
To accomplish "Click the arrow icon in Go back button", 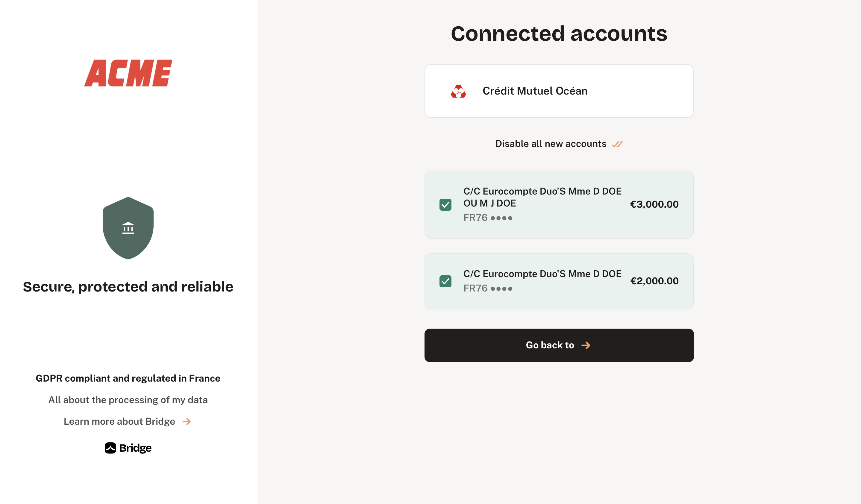I will (x=586, y=346).
